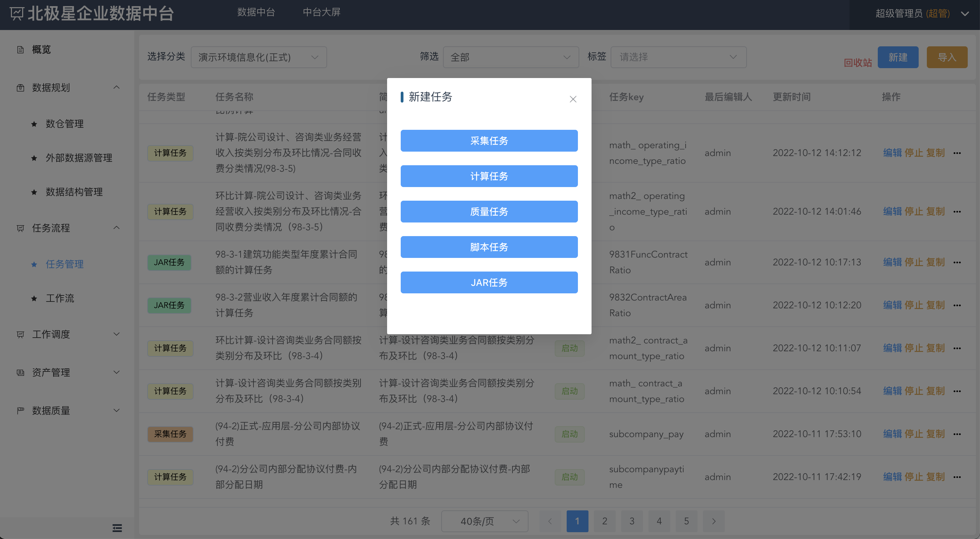Open the 选择分类 category dropdown
This screenshot has height=539, width=980.
tap(259, 57)
